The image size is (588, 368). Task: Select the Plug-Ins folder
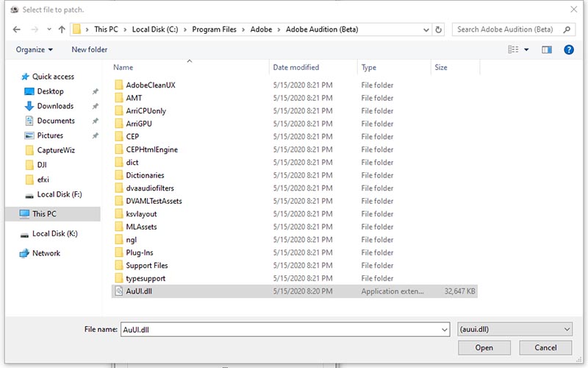coord(140,252)
